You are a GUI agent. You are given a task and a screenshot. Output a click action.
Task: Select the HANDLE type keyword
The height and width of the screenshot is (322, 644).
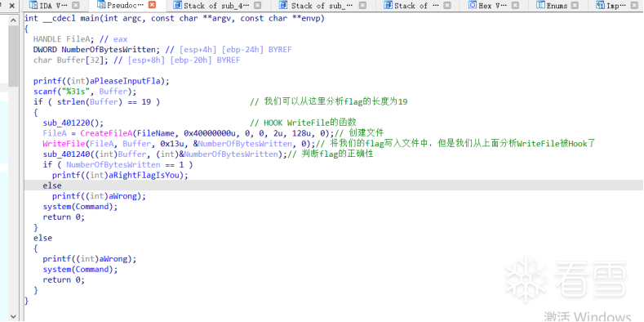point(47,39)
